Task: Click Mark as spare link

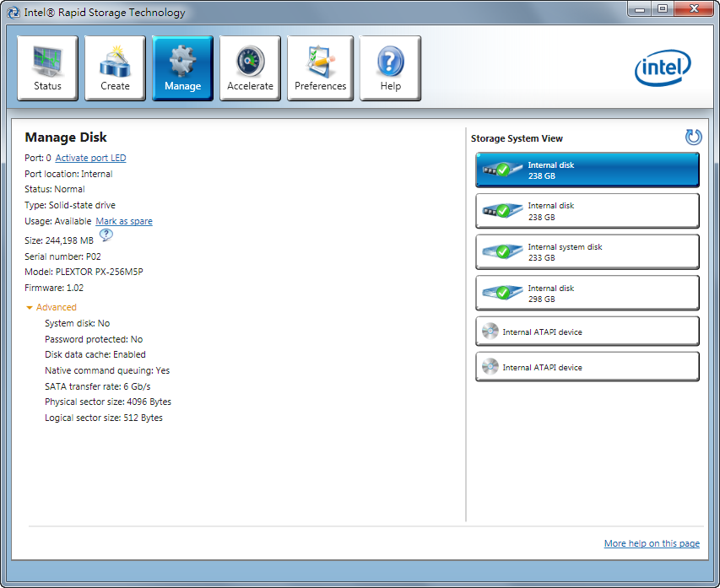Action: coord(124,222)
